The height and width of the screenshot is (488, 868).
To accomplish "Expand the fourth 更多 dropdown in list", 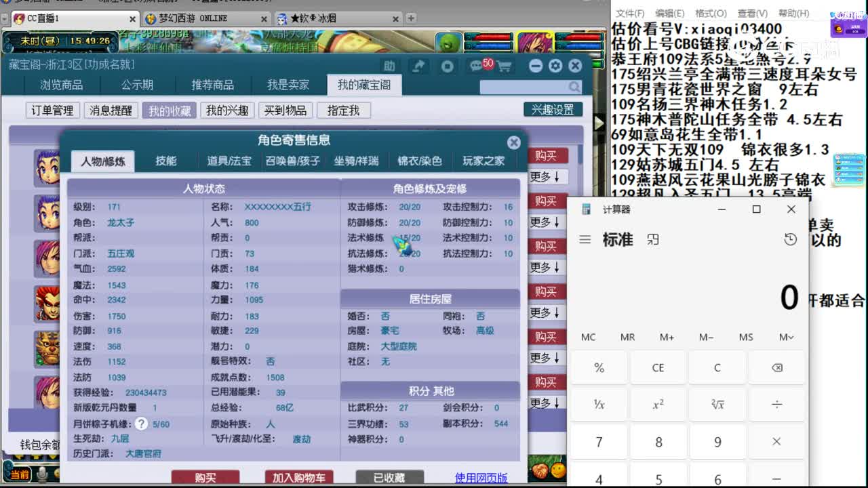I will (546, 313).
